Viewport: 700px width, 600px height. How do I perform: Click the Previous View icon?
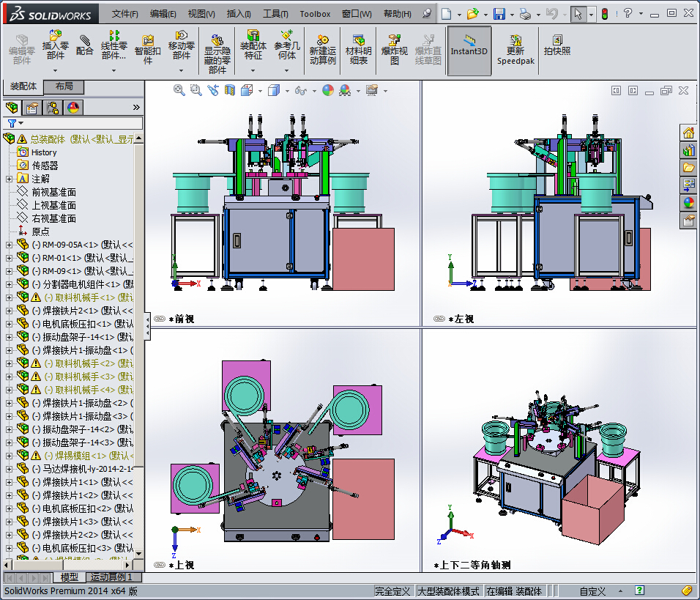pos(213,90)
